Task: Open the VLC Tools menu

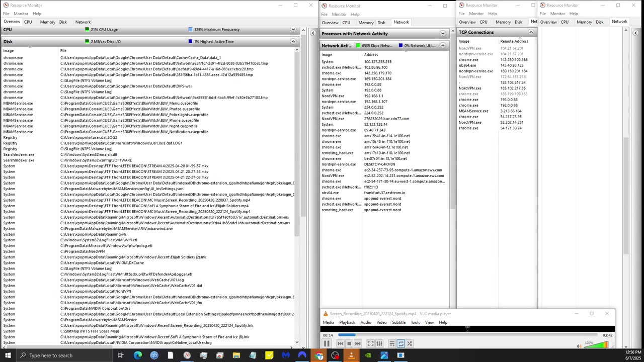Action: (x=415, y=322)
